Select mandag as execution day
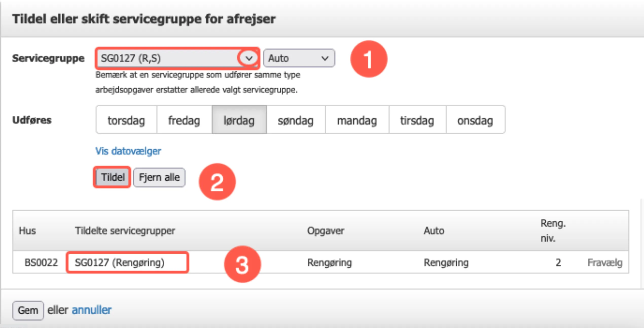644x328 pixels. (356, 120)
